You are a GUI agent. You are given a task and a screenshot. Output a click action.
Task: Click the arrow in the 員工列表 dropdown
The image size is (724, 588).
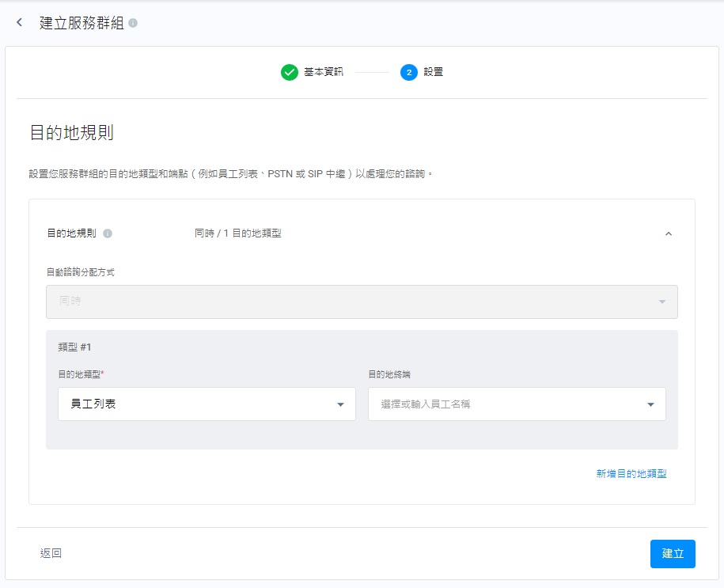340,404
